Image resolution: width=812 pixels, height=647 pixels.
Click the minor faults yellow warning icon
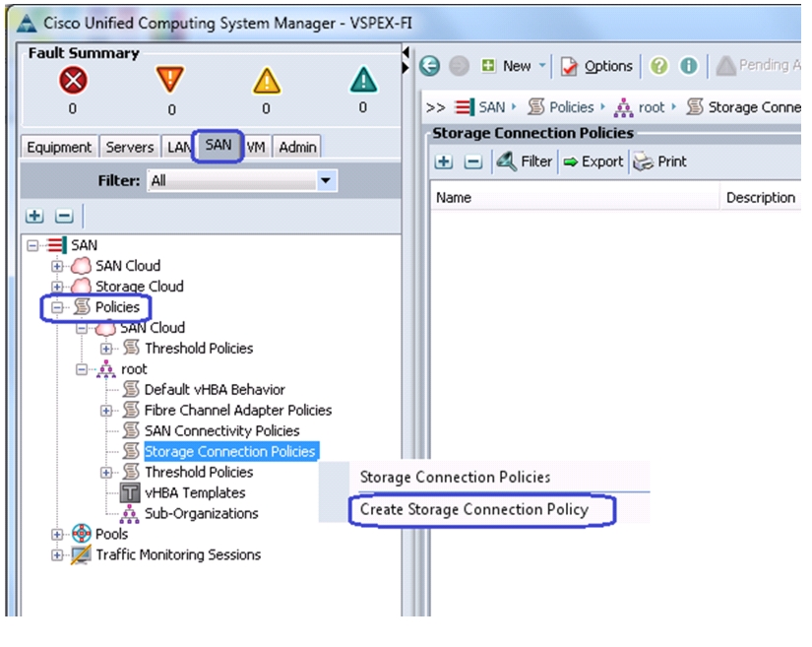click(266, 81)
